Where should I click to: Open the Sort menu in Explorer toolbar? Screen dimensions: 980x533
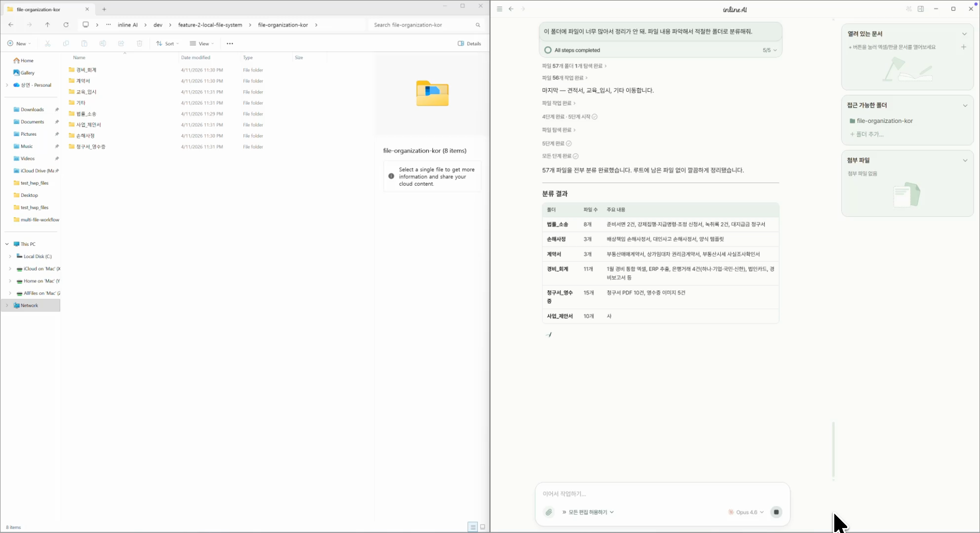pos(167,43)
